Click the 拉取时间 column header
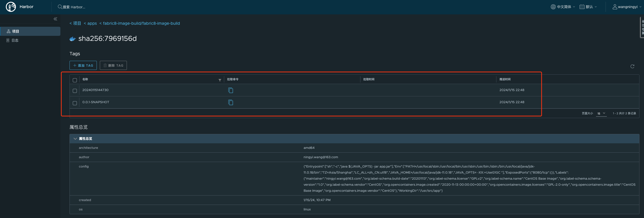Viewport: 644px width, 218px height. (369, 79)
